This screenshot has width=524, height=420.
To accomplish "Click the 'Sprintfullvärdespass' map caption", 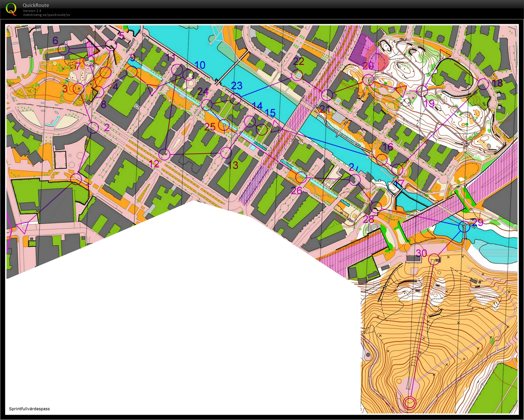I will tap(29, 409).
